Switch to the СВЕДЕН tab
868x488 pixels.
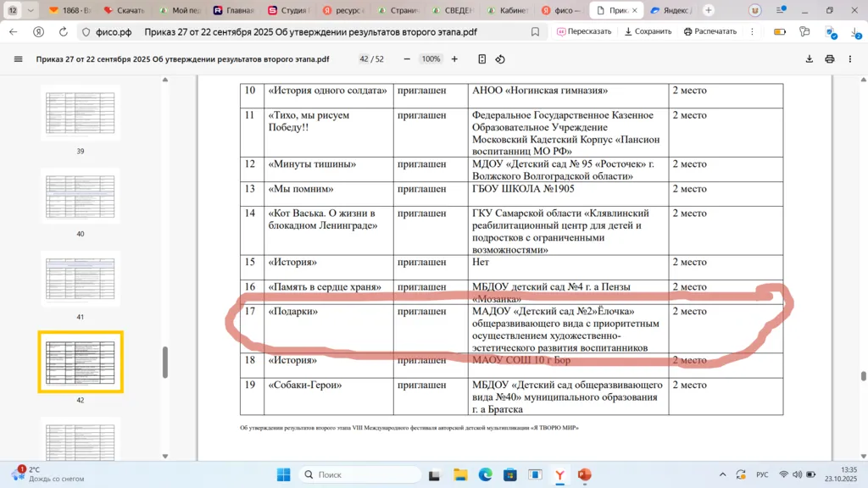pyautogui.click(x=453, y=11)
